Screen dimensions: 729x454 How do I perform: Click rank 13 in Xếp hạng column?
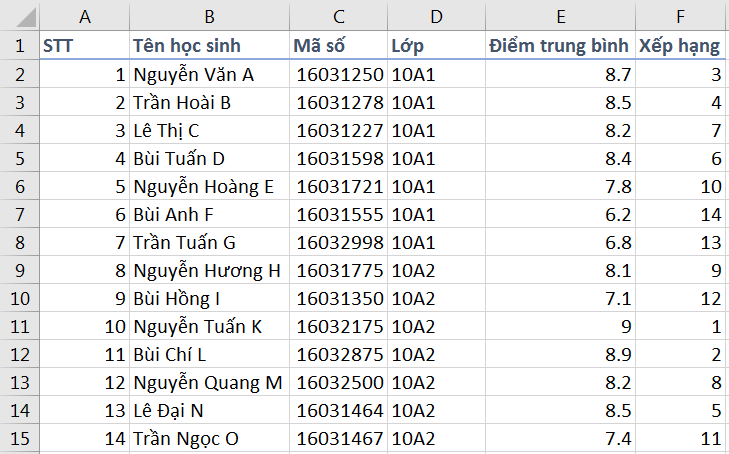(x=680, y=242)
